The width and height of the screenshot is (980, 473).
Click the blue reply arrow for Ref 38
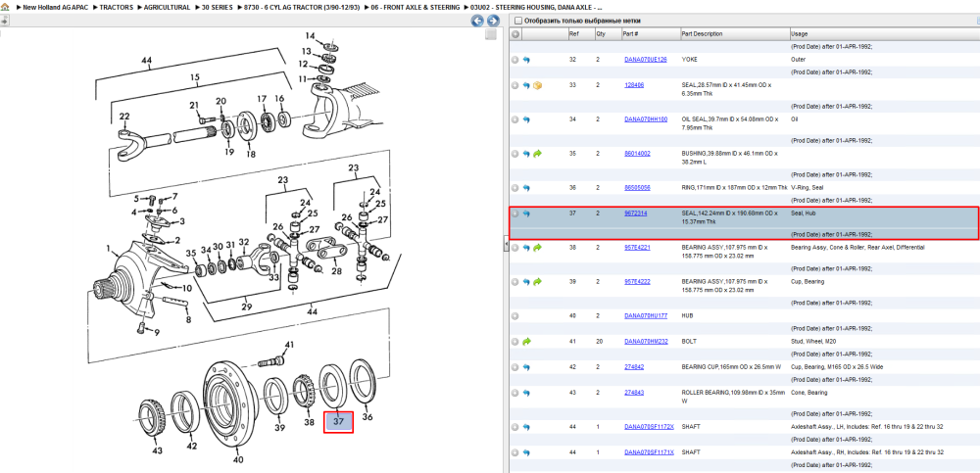(x=526, y=248)
